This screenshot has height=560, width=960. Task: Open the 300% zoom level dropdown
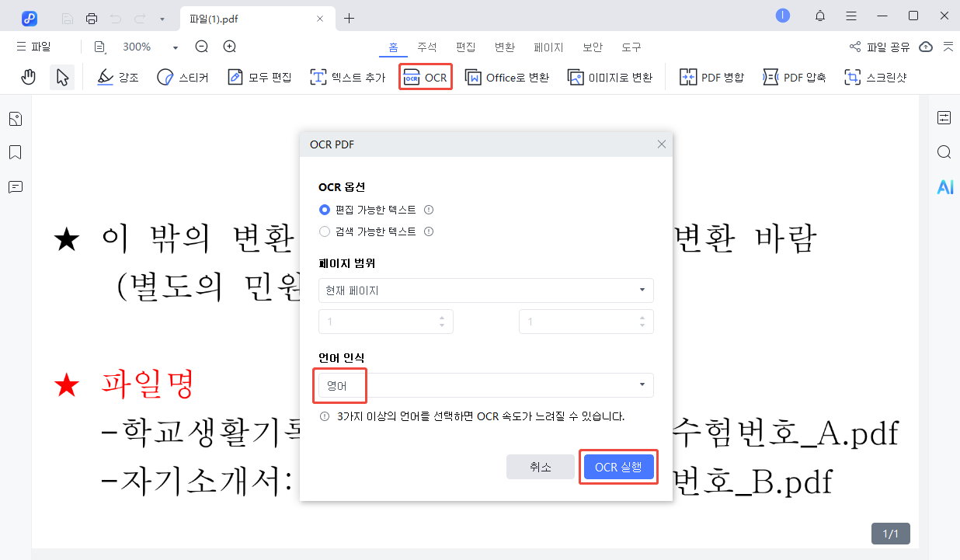[150, 47]
